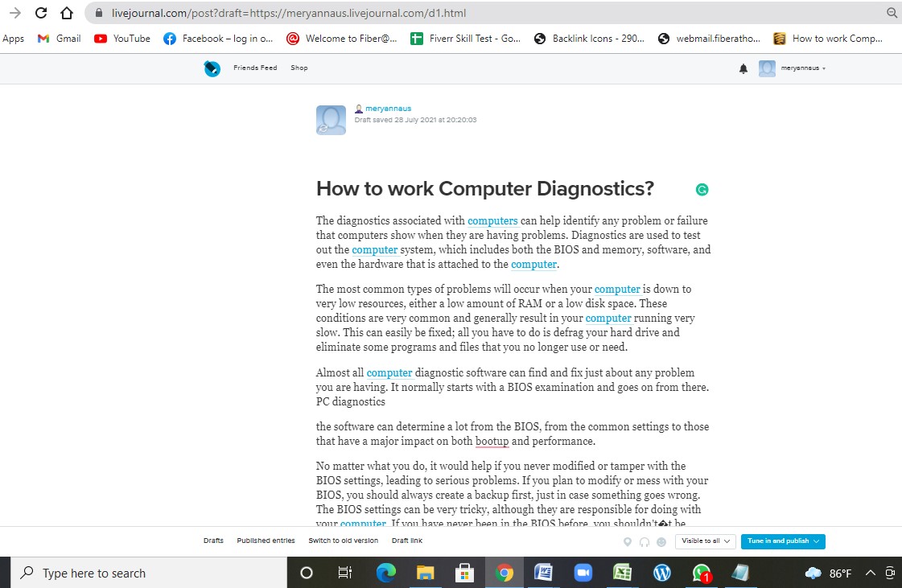The width and height of the screenshot is (902, 588).
Task: Click the 'PC diagnostics' line
Action: 350,401
